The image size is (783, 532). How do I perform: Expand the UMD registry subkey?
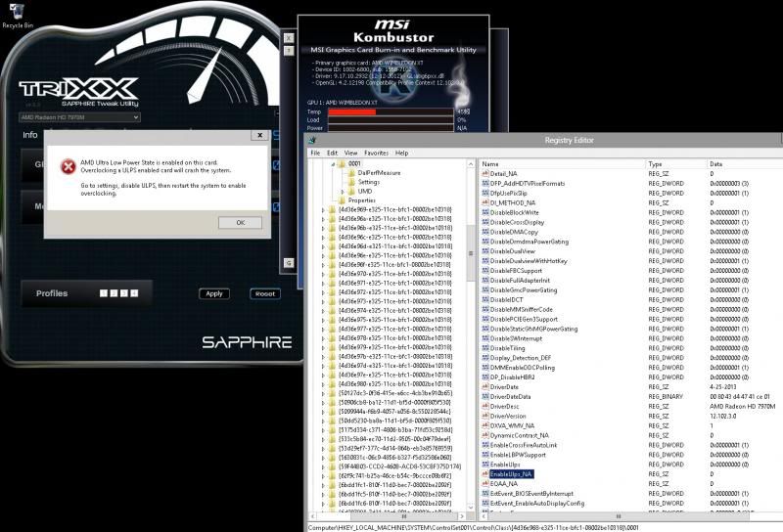tap(343, 191)
